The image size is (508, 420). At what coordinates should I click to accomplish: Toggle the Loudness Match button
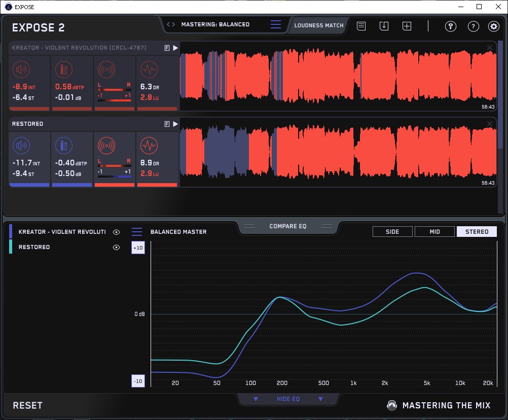[318, 25]
